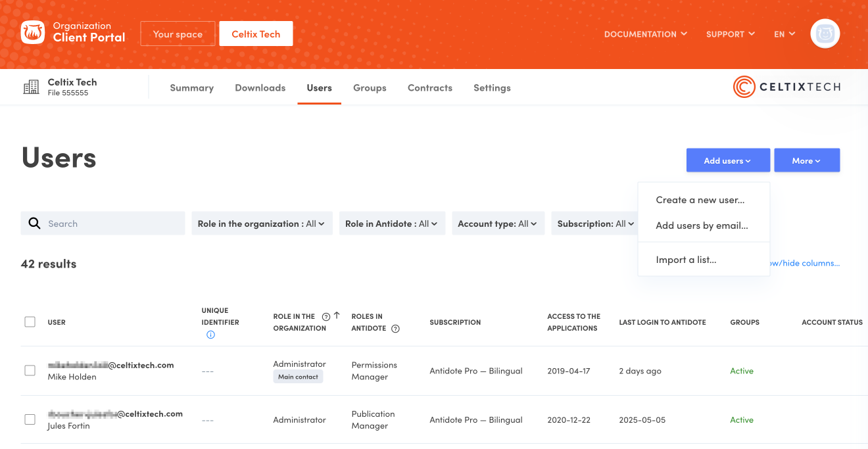Open the Account type filter dropdown
Screen dimensions: 868x449
click(x=497, y=224)
